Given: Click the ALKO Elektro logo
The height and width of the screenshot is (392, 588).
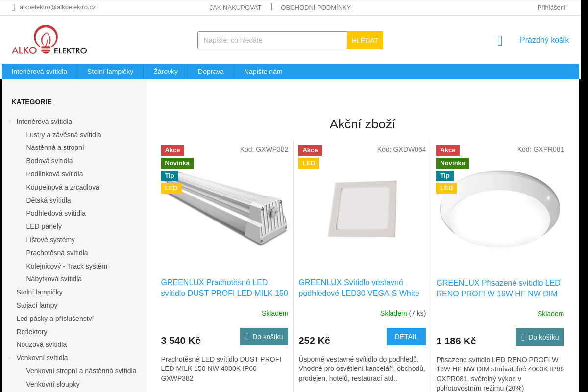Looking at the screenshot, I should coord(49,40).
